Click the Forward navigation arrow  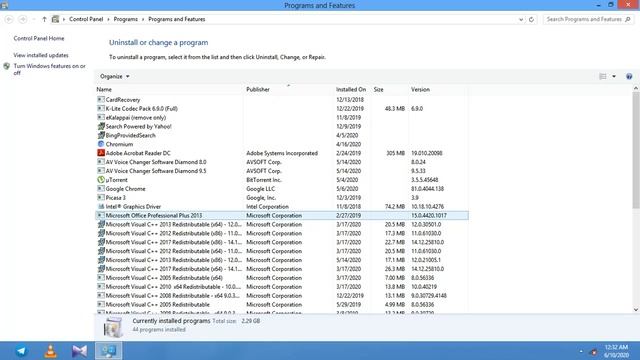point(23,19)
